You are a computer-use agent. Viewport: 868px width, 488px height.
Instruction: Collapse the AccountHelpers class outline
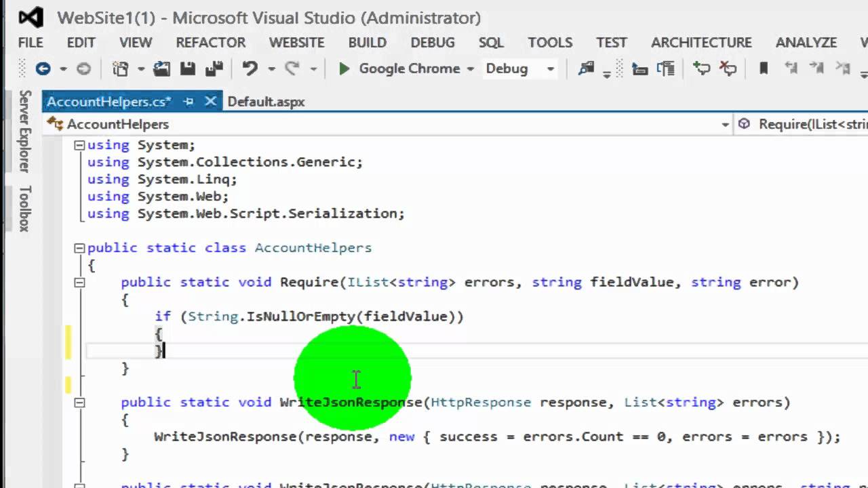click(79, 248)
